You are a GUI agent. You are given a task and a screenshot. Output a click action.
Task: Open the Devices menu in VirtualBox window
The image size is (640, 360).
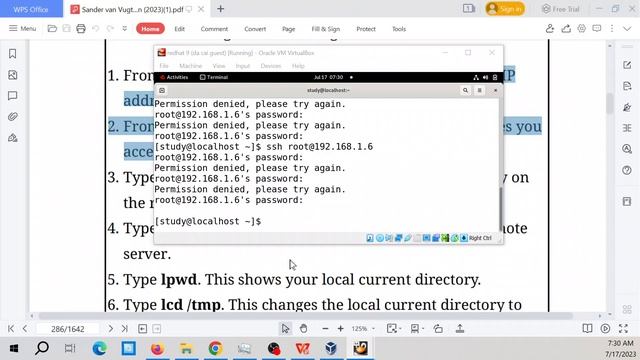(271, 66)
